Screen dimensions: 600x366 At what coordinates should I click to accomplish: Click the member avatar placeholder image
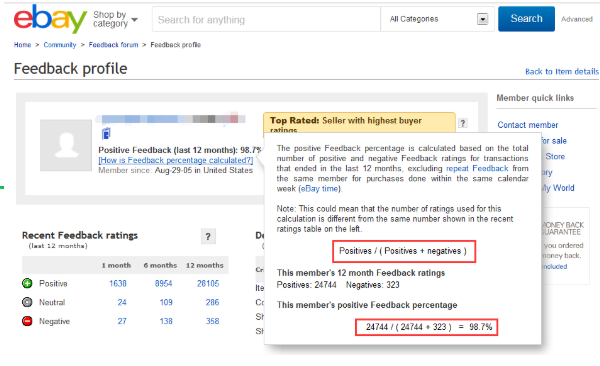coord(66,145)
